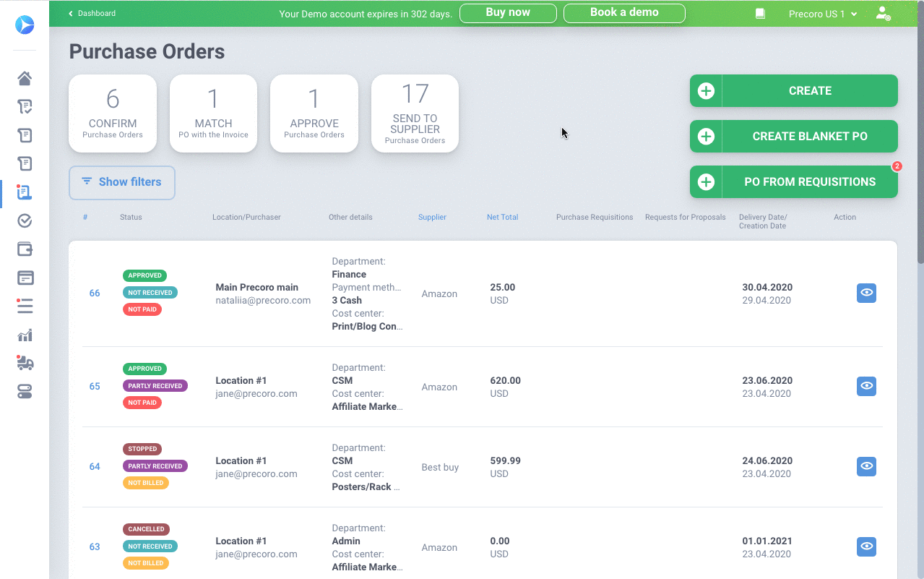Image resolution: width=924 pixels, height=579 pixels.
Task: Click the NOT BILLED badge on order 64
Action: click(146, 483)
